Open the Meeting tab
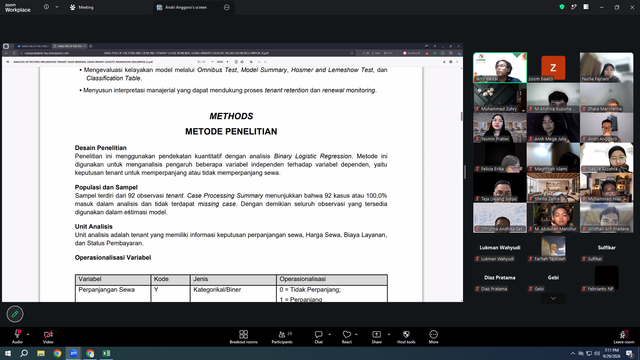Image resolution: width=640 pixels, height=360 pixels. 82,7
